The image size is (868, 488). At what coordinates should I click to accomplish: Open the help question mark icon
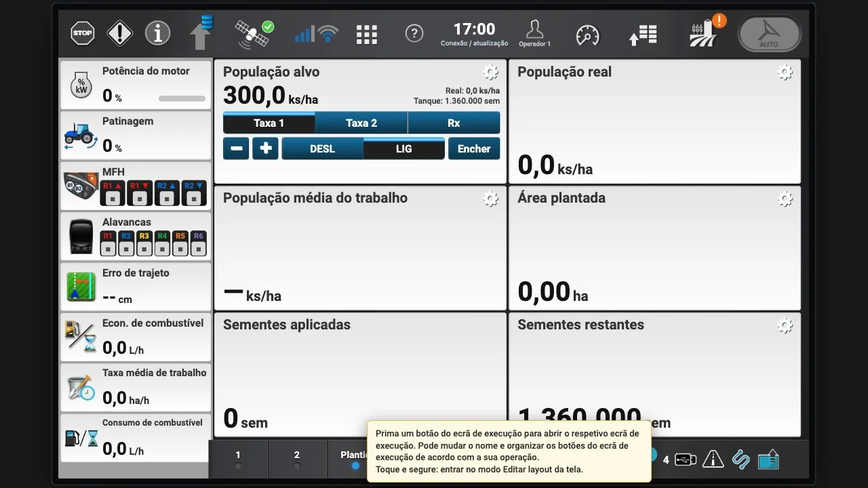pyautogui.click(x=414, y=33)
